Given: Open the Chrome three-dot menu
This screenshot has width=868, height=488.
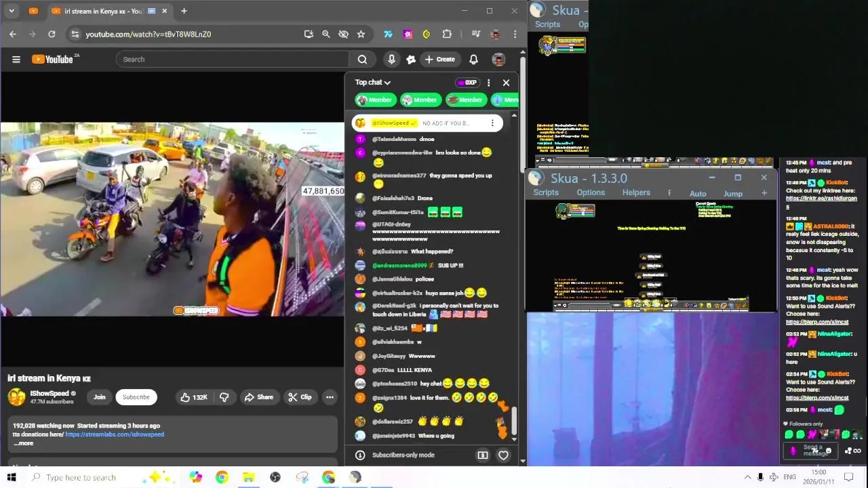Looking at the screenshot, I should [x=515, y=34].
